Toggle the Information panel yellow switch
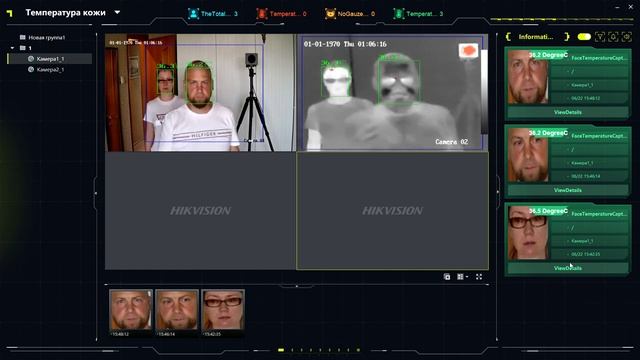This screenshot has width=640, height=360. coord(584,37)
